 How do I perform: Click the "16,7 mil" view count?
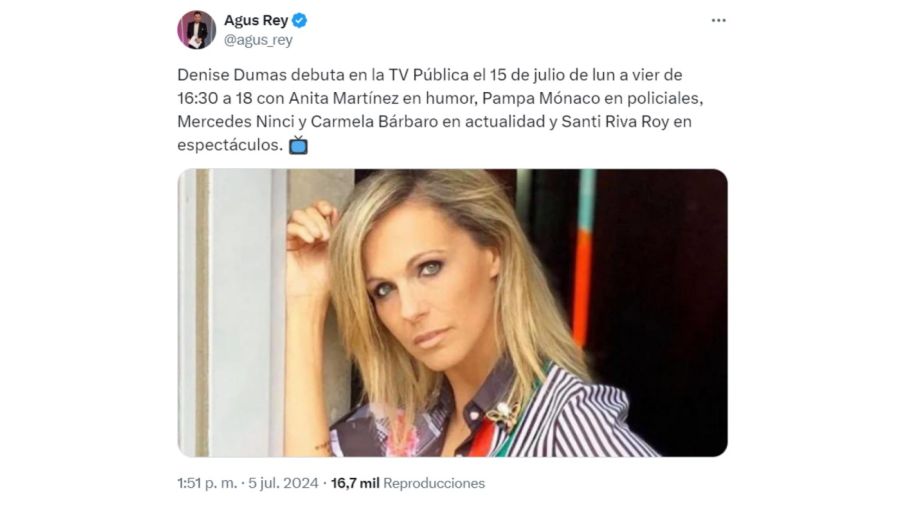click(355, 483)
